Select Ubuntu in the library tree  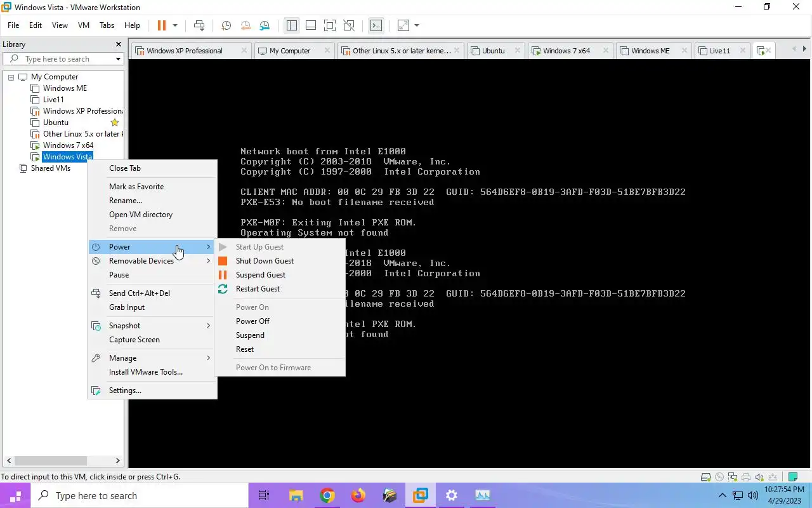point(56,123)
